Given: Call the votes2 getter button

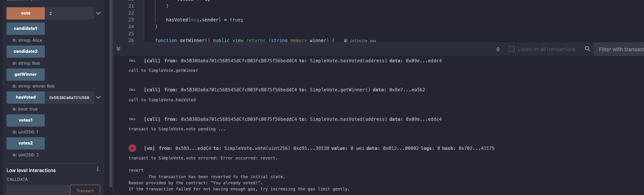Looking at the screenshot, I should 26,143.
